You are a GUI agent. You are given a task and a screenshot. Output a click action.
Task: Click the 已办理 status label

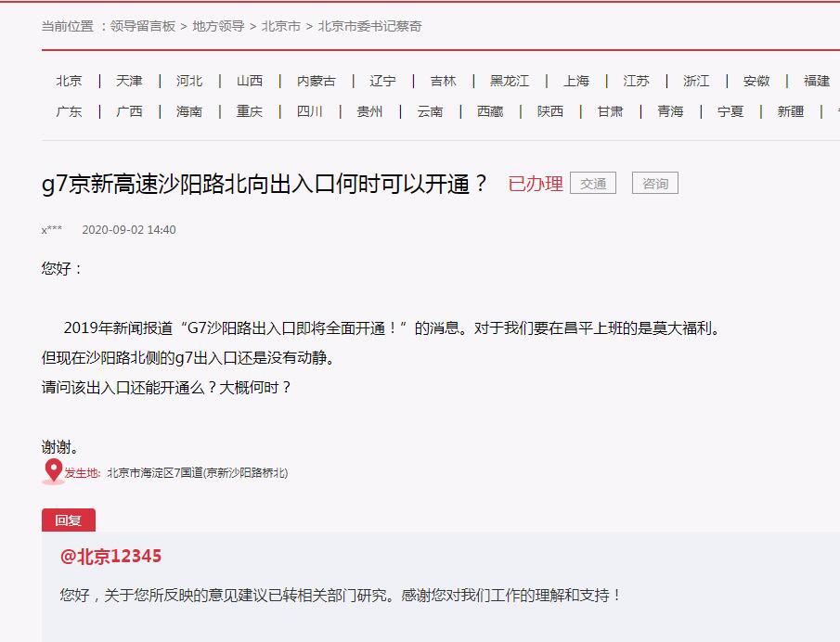pos(536,184)
